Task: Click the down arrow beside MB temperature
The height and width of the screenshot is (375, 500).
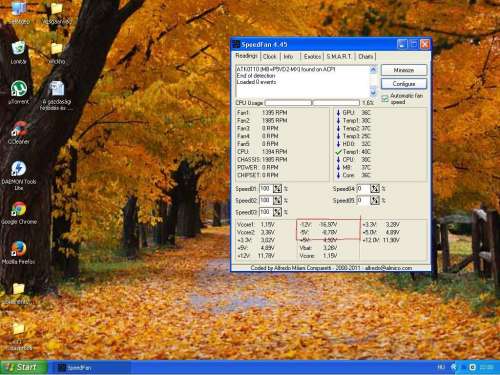Action: click(338, 167)
